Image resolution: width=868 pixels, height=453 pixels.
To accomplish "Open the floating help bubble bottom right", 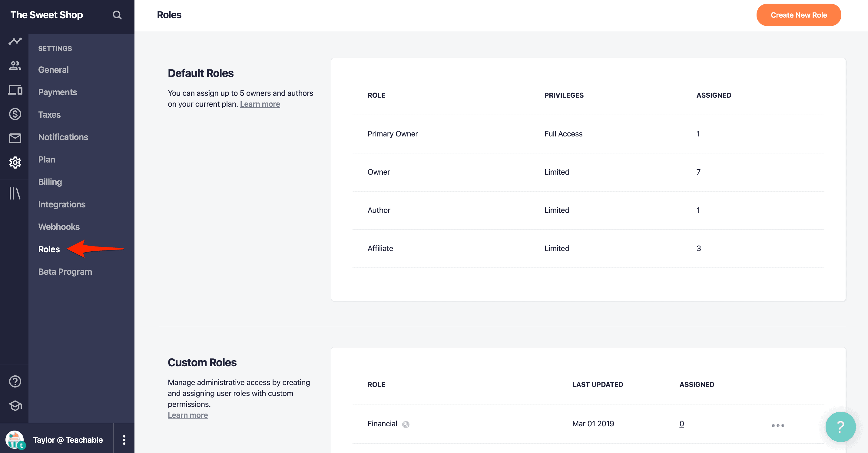I will (840, 427).
